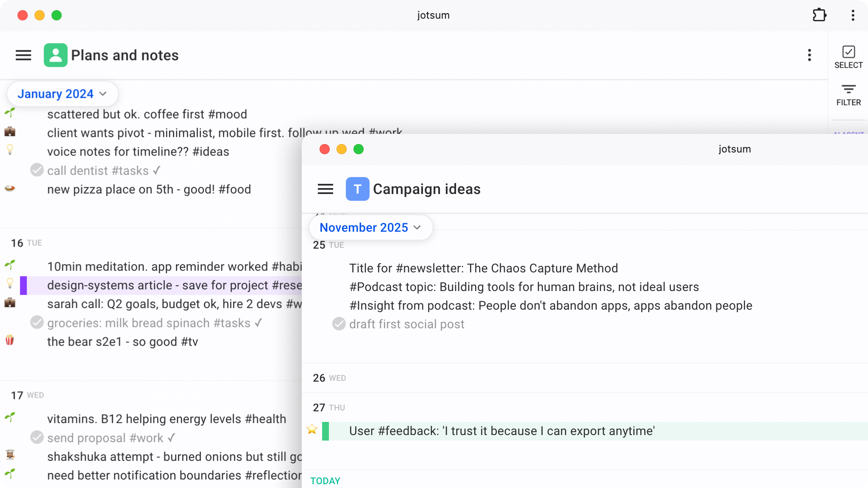The image size is (868, 488).
Task: Click the #work tag in send proposal entry
Action: pos(147,438)
